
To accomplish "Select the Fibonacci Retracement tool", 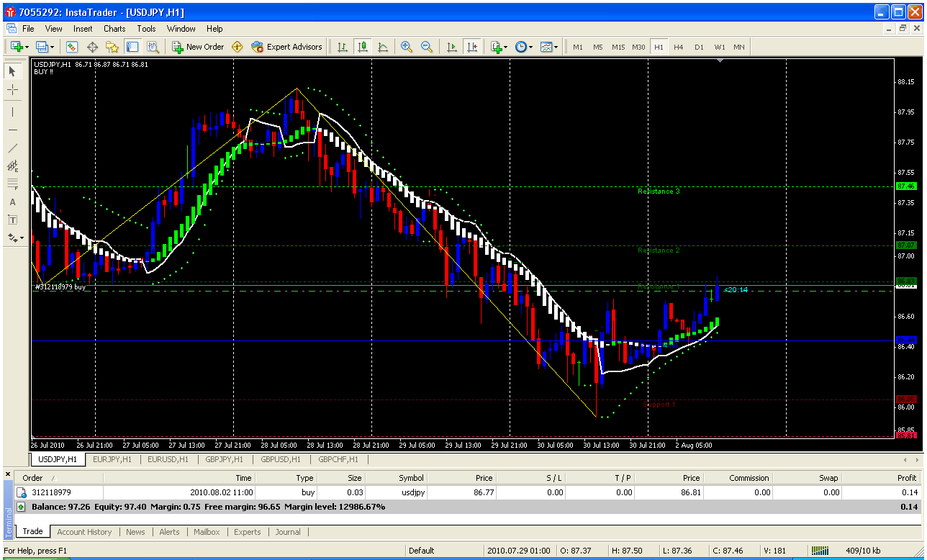I will (12, 184).
